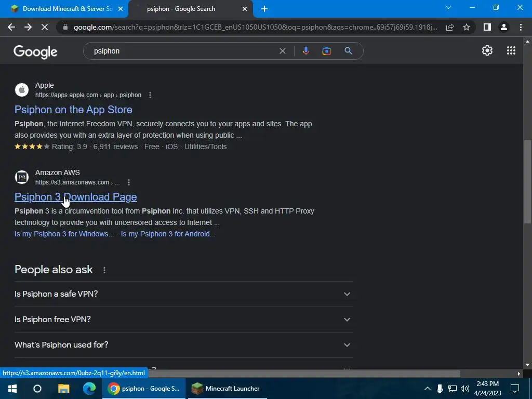The height and width of the screenshot is (399, 532).
Task: Click the apps.apple.com URL breadcrumb
Action: tap(88, 95)
